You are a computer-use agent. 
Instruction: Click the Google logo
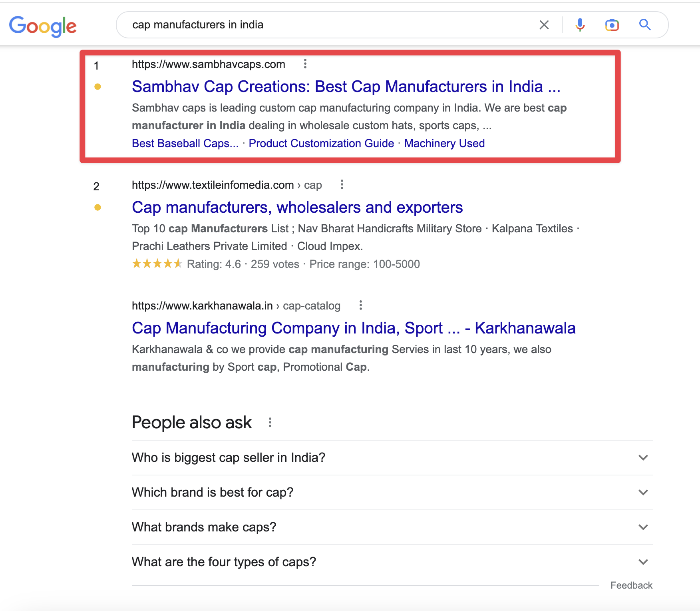point(43,26)
